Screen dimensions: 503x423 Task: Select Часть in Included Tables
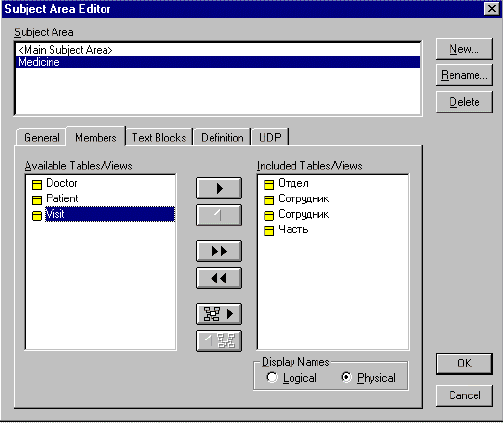click(293, 229)
